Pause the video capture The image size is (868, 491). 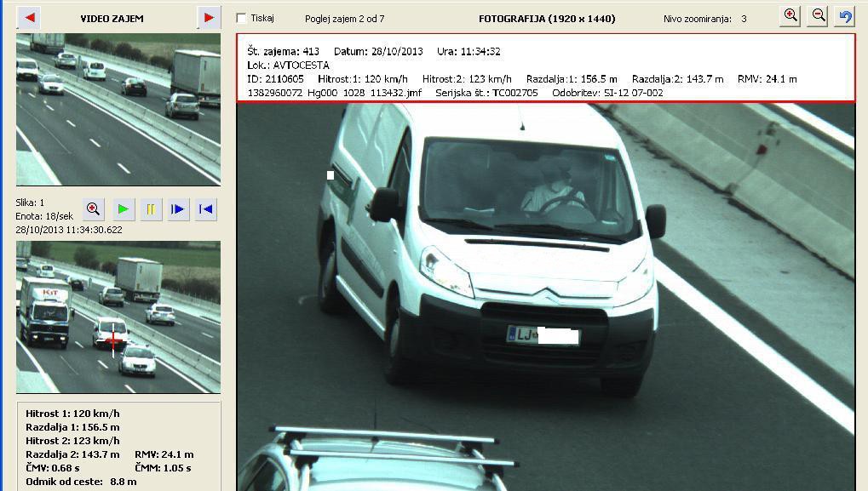coord(151,209)
